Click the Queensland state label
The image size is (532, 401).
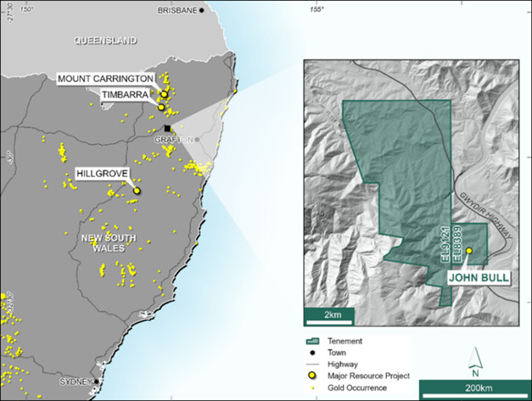pos(105,40)
